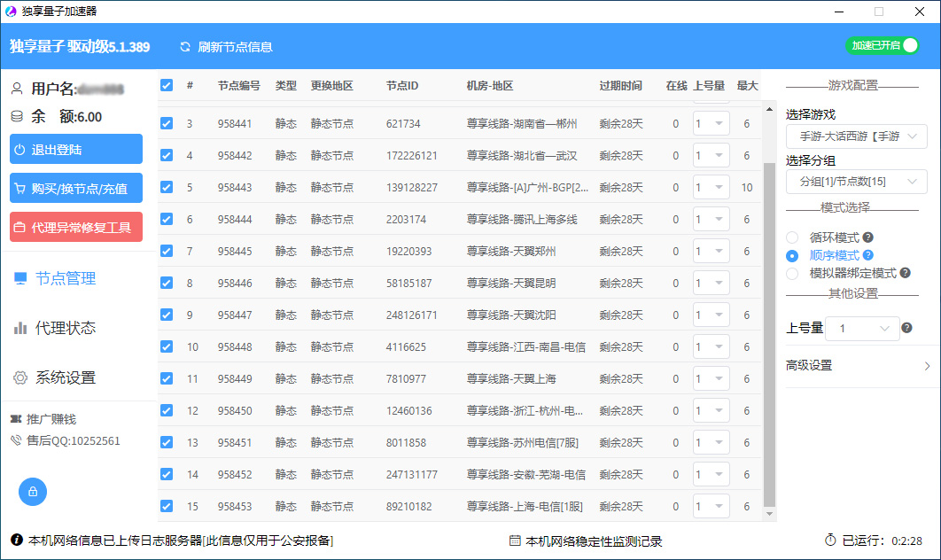The image size is (941, 560).
Task: Click the 过期时间 column header
Action: [x=620, y=86]
